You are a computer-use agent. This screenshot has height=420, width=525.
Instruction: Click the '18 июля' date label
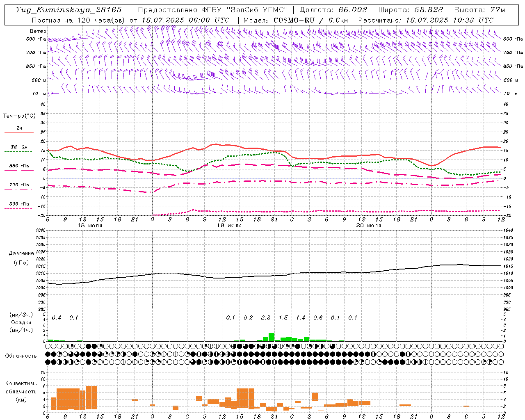[90, 226]
